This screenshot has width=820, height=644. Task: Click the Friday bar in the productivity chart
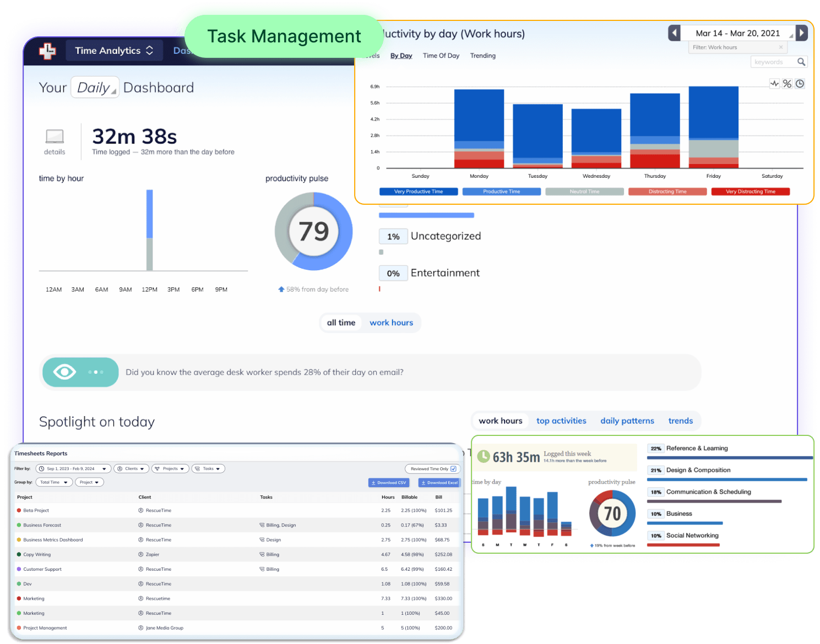point(713,127)
